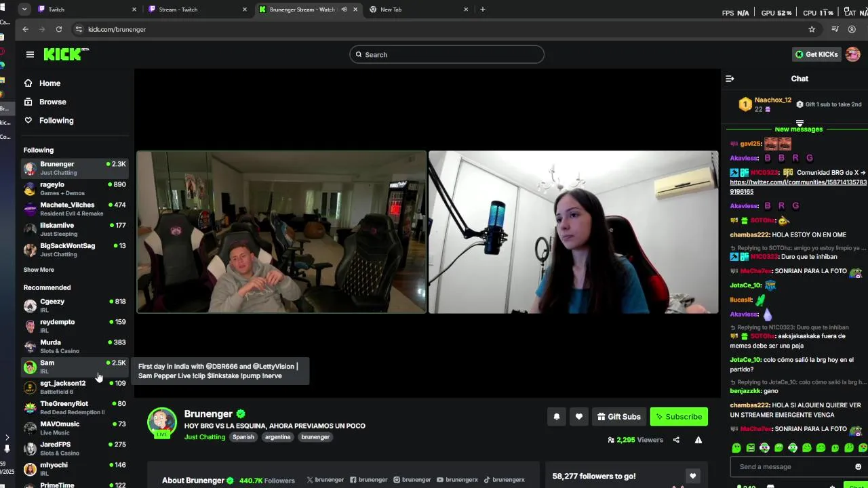Open the browser media control icon
Viewport: 868px width, 488px height.
(835, 29)
